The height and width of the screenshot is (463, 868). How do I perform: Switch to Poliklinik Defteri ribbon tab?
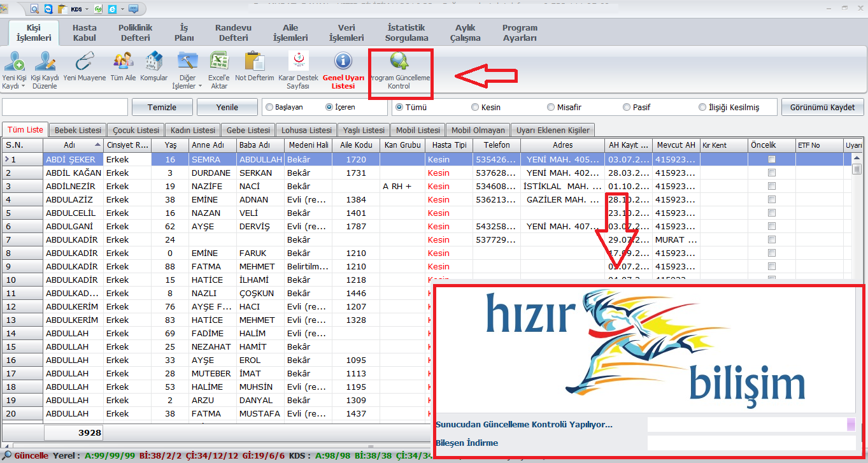(x=135, y=32)
